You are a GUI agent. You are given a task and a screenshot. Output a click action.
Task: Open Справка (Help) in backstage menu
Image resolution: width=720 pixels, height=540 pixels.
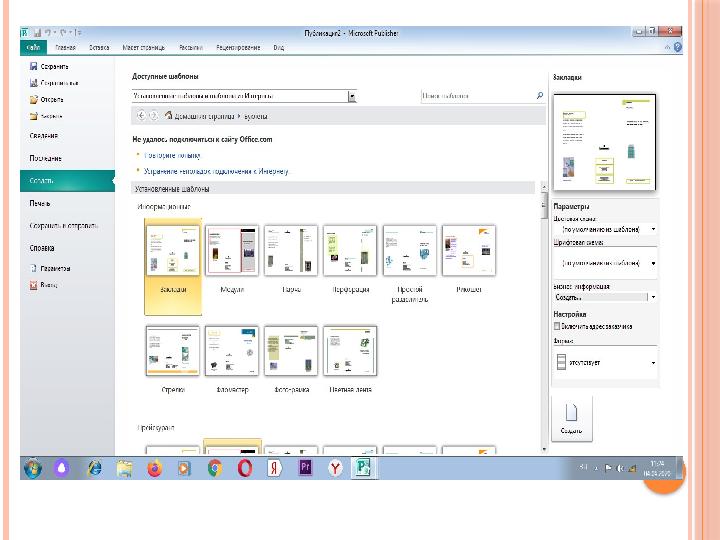(42, 248)
